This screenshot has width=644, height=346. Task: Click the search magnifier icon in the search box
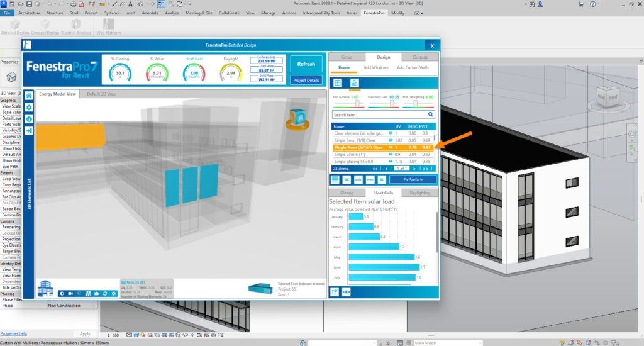[430, 114]
